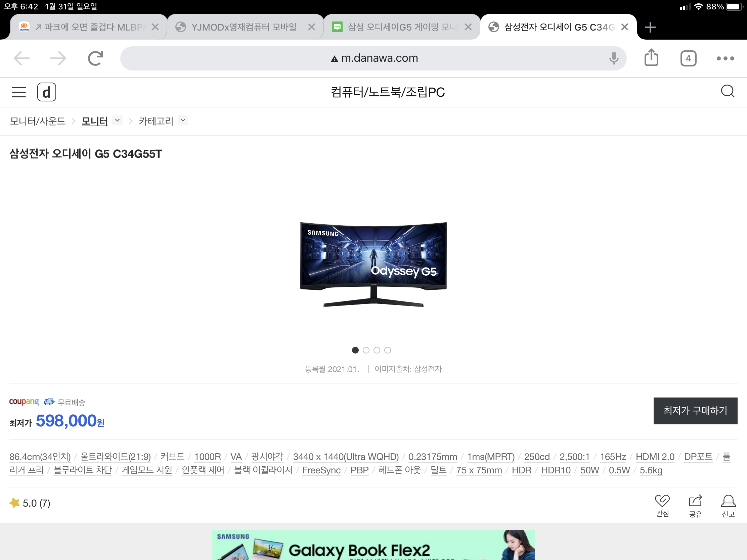Viewport: 747px width, 560px height.
Task: Expand the 모니터 breadcrumb dropdown
Action: 117,120
